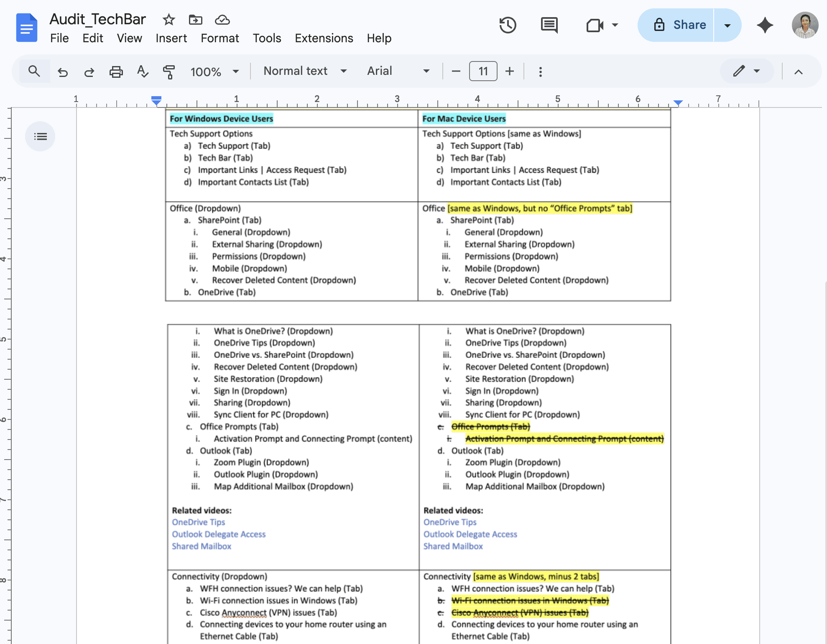The height and width of the screenshot is (644, 827).
Task: Click the spelling and grammar check icon
Action: [143, 72]
